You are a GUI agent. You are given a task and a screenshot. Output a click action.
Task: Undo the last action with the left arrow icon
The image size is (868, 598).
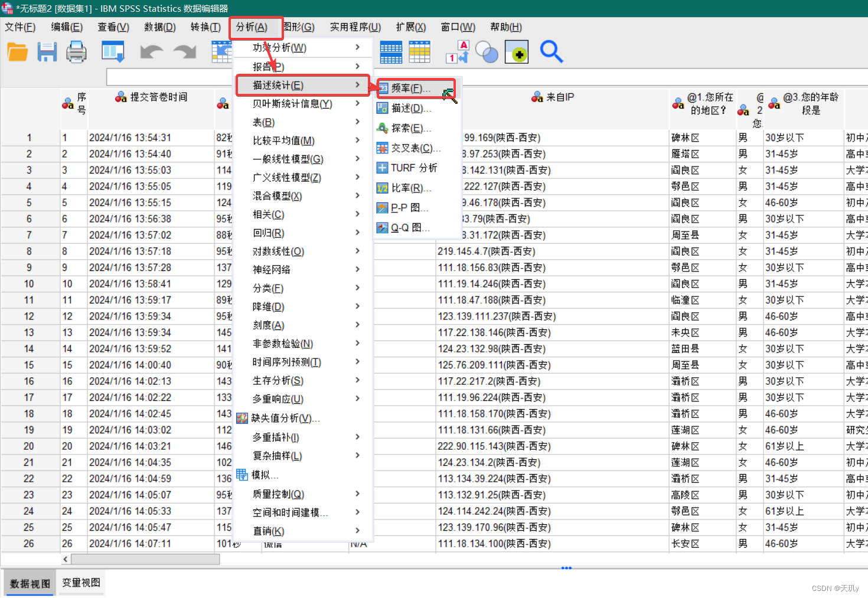pos(152,52)
